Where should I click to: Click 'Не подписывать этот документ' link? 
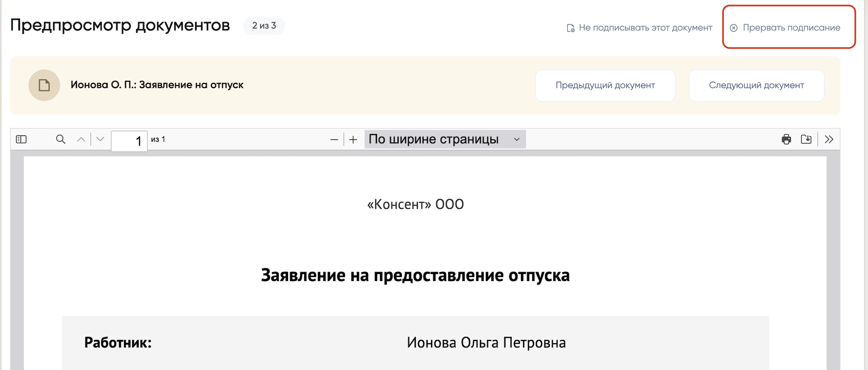(x=645, y=28)
